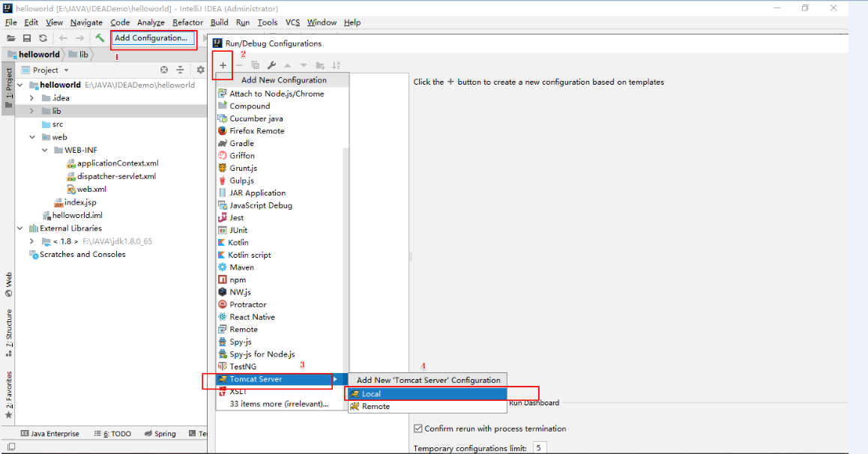Click the Open folder icon in toolbar
Screen dimensions: 868x454
click(x=11, y=38)
